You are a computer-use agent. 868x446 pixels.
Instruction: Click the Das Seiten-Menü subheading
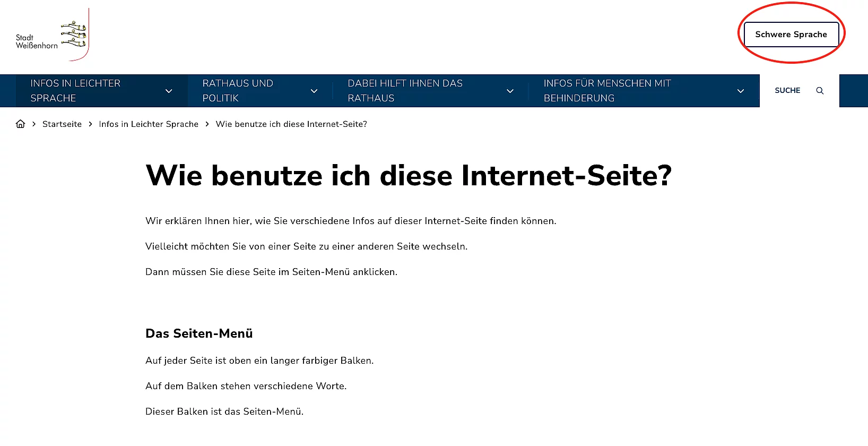tap(199, 333)
